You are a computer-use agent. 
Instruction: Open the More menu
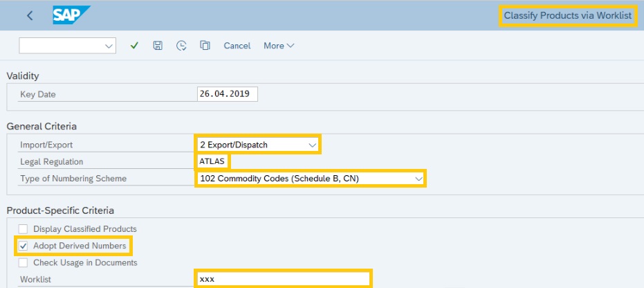point(279,46)
